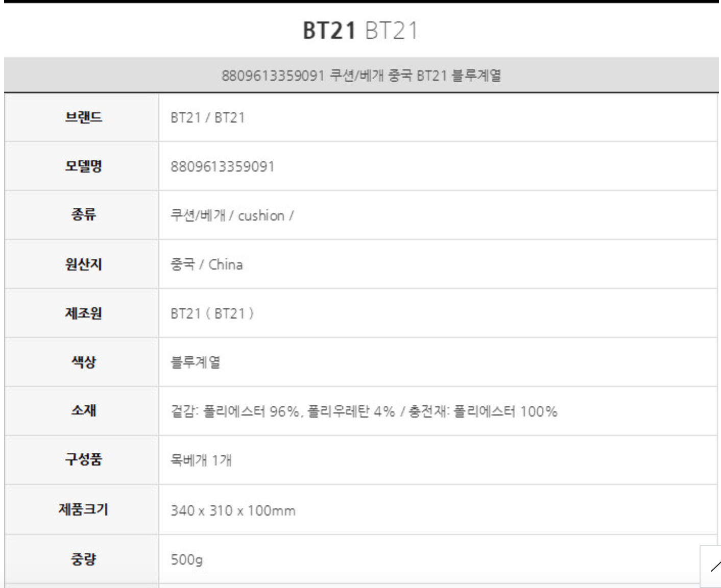Click model number 8809613359091 in table
721x588 pixels.
[223, 167]
